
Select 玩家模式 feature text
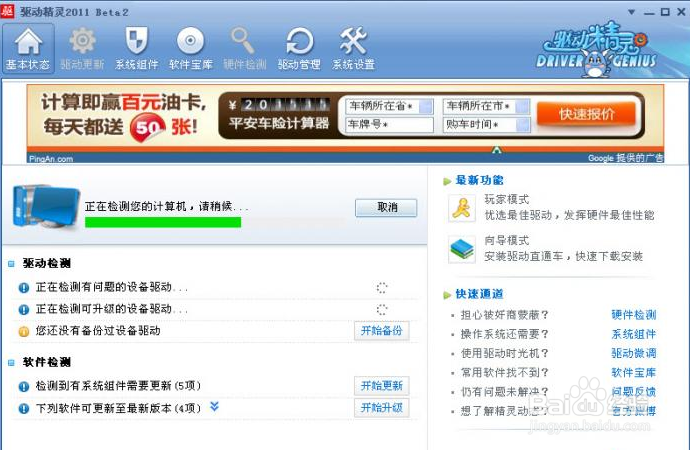(x=507, y=199)
